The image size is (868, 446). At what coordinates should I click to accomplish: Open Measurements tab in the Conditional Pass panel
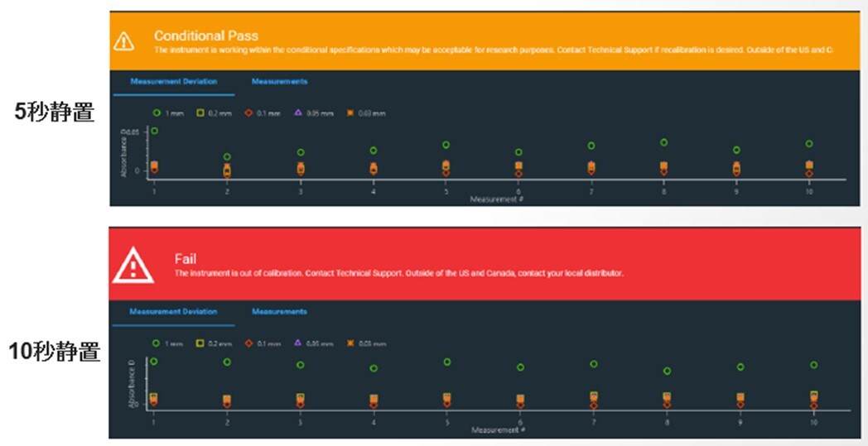coord(279,82)
